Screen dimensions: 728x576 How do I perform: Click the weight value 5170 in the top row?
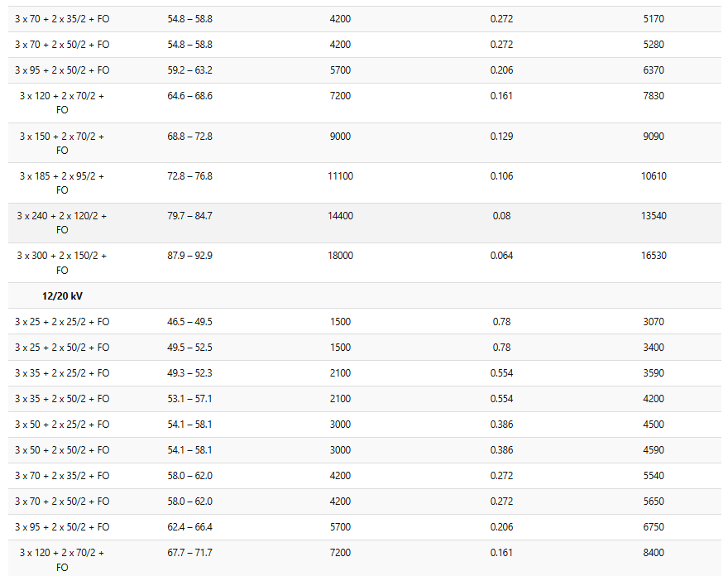[x=654, y=19]
